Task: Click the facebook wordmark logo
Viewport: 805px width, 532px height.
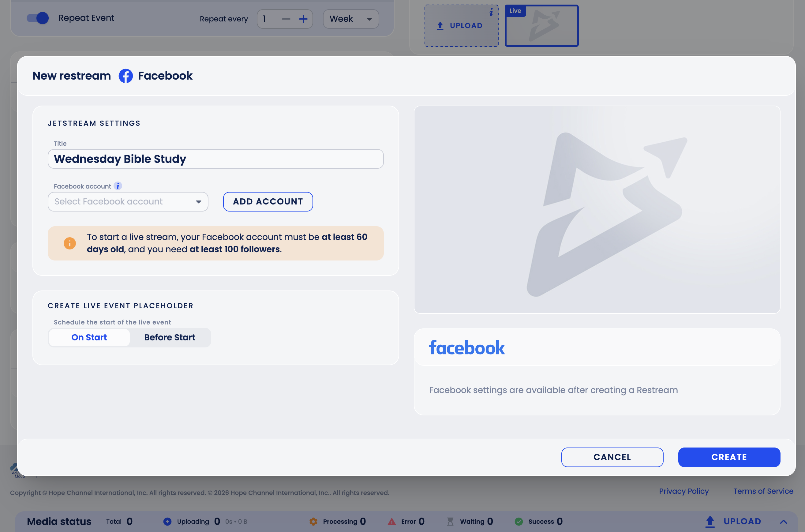Action: 466,348
